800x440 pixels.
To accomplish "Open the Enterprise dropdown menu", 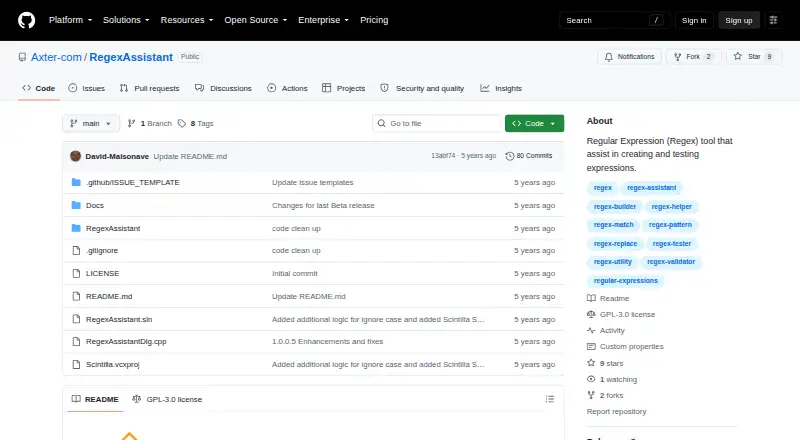I will [323, 20].
